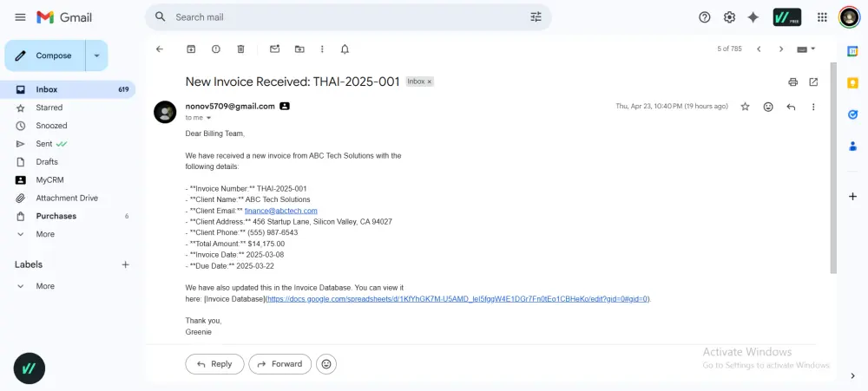Open input tools keyboard dropdown

(x=806, y=49)
